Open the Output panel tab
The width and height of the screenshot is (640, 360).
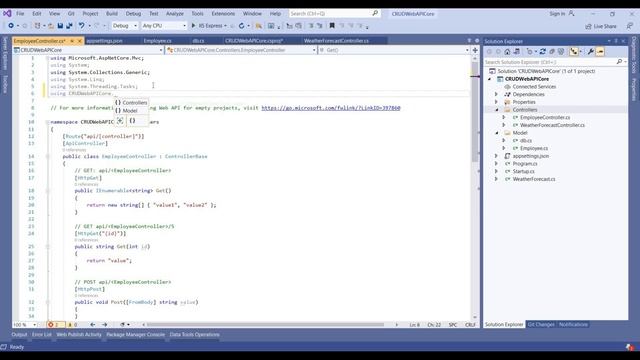pos(19,335)
